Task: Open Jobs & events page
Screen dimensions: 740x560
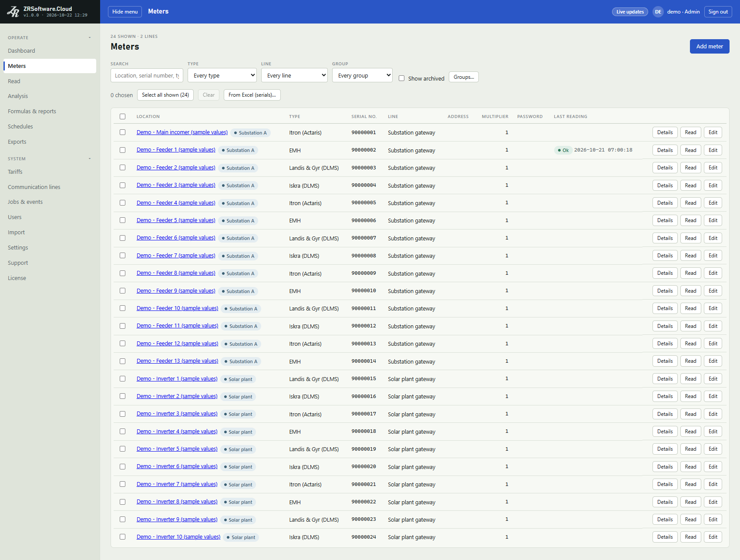Action: click(50, 202)
